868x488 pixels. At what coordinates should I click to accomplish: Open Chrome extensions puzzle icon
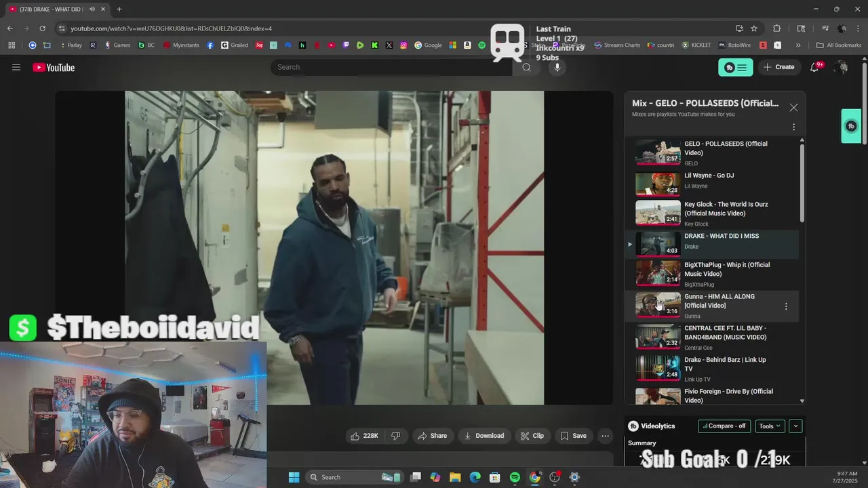[x=777, y=28]
